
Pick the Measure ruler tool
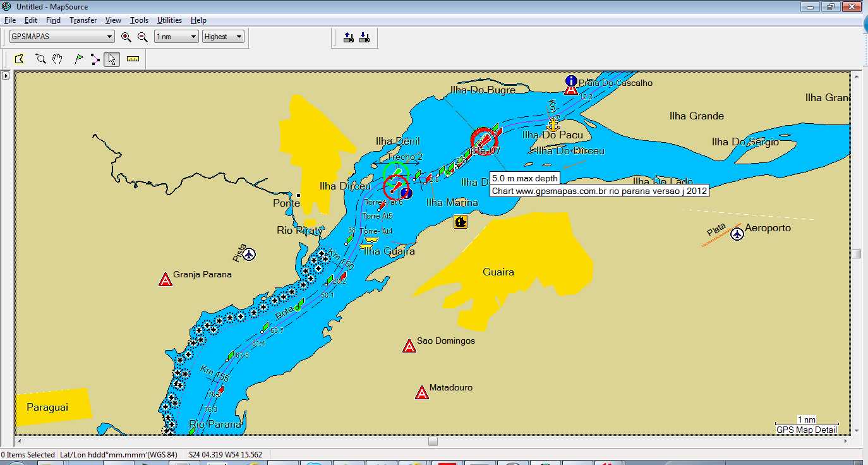pos(133,59)
